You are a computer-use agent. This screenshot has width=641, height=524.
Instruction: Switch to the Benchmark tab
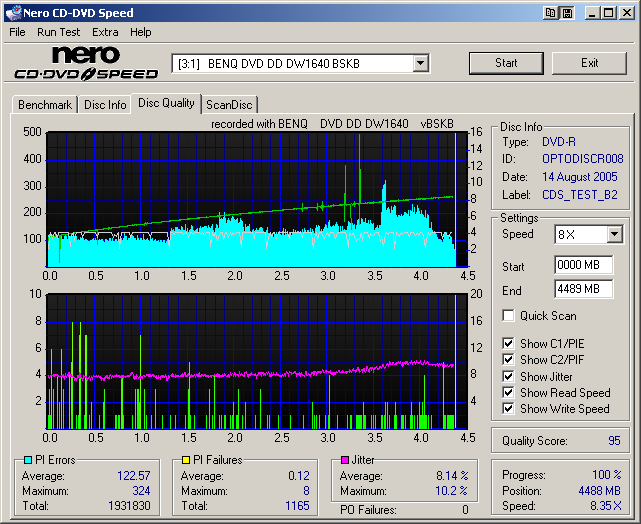point(45,105)
